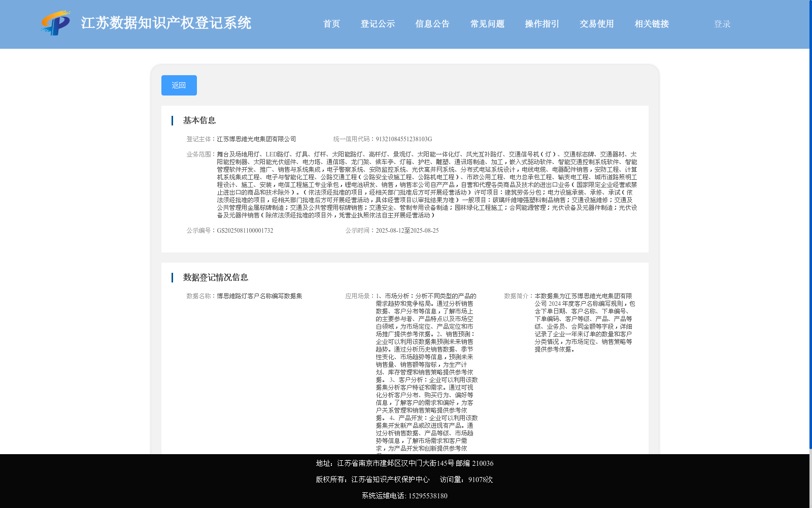Image resolution: width=812 pixels, height=508 pixels.
Task: Click the 应用场景 label
Action: pyautogui.click(x=360, y=296)
